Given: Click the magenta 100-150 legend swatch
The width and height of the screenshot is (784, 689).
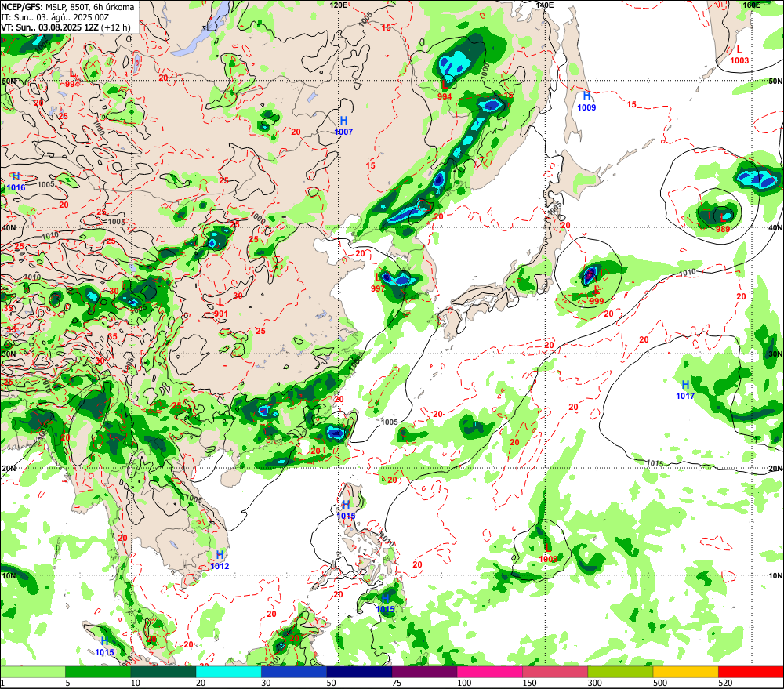Looking at the screenshot, I should pyautogui.click(x=490, y=672).
